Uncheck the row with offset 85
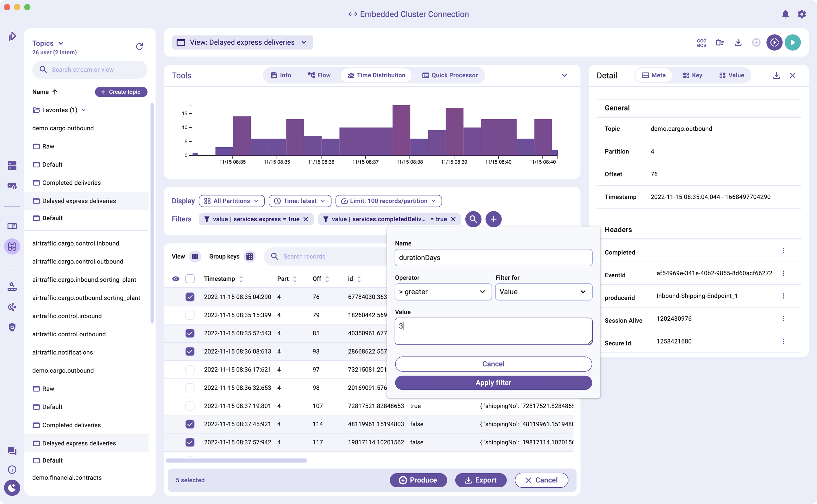The height and width of the screenshot is (504, 817). [190, 333]
